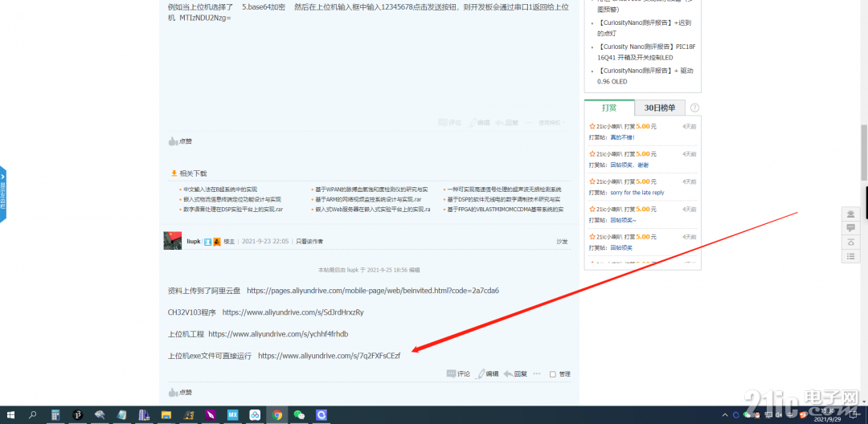
Task: Click the back-to-top icon on the floating sidebar
Action: pyautogui.click(x=851, y=242)
